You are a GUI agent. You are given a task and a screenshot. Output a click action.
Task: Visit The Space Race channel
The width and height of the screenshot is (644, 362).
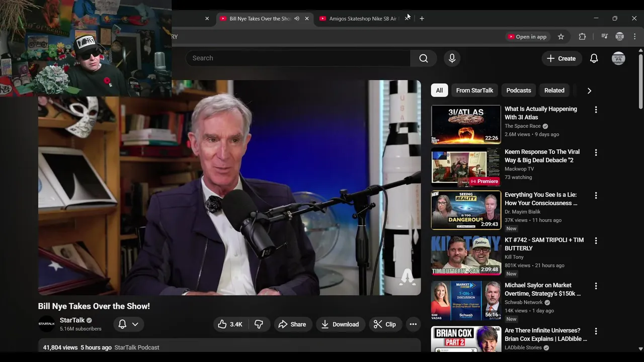pos(523,126)
